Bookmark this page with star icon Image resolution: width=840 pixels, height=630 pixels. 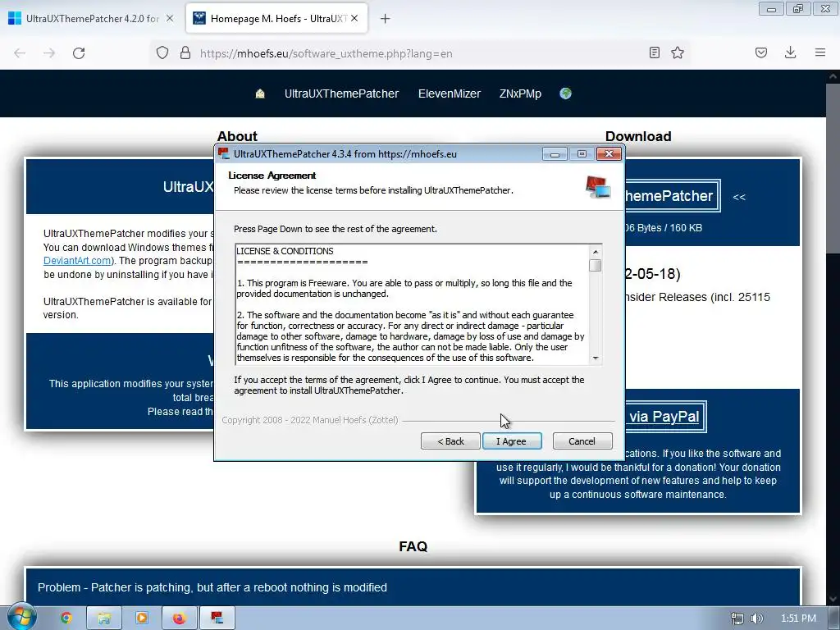point(678,53)
